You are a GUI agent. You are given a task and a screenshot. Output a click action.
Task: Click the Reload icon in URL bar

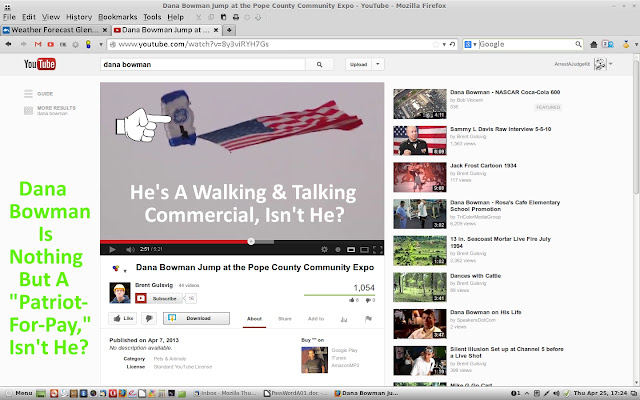[452, 44]
